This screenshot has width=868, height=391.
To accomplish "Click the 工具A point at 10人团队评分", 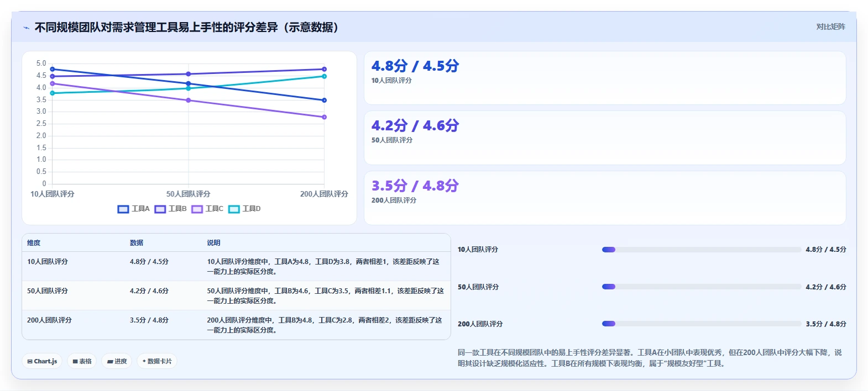I will click(53, 69).
